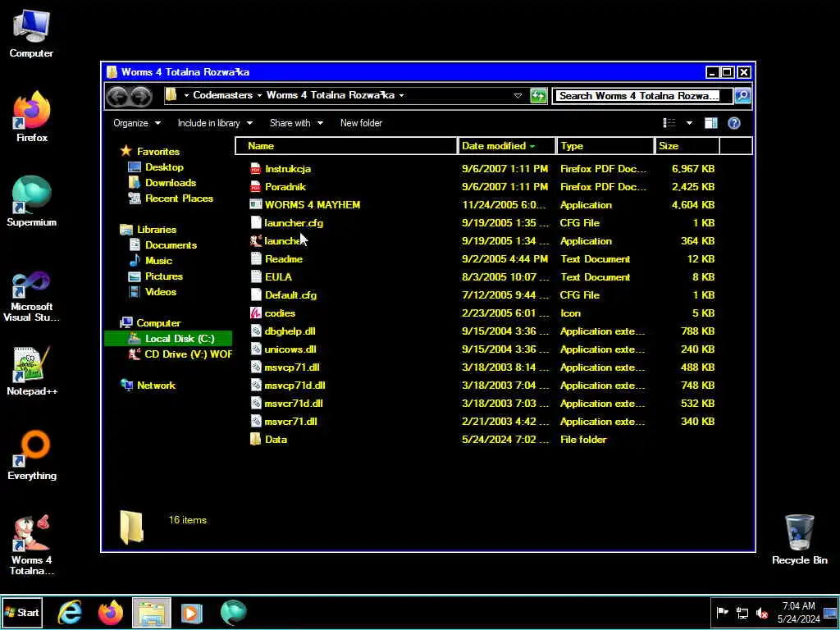The height and width of the screenshot is (630, 840).
Task: Launch Internet Explorer from taskbar
Action: (71, 612)
